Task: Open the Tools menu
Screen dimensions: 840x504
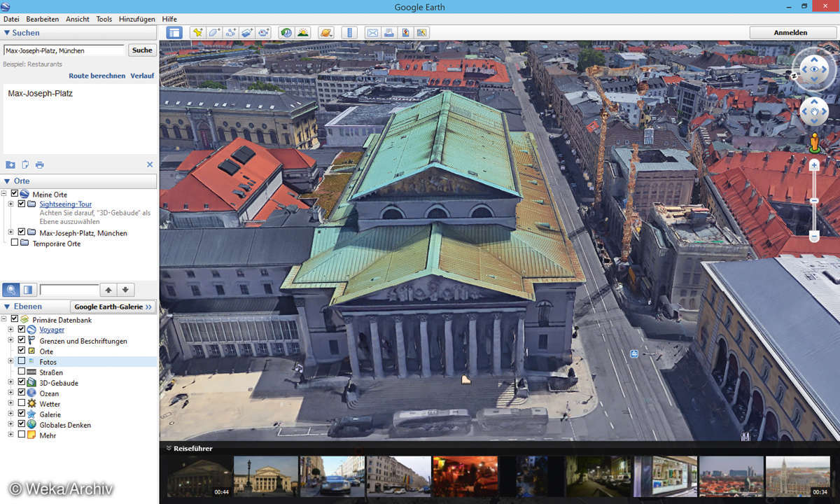Action: click(104, 19)
